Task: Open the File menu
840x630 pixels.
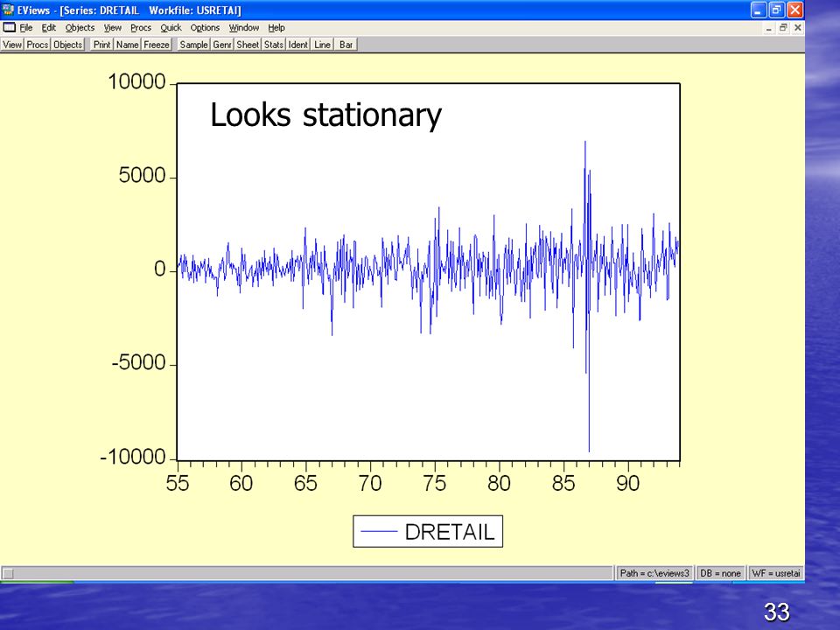Action: point(26,28)
